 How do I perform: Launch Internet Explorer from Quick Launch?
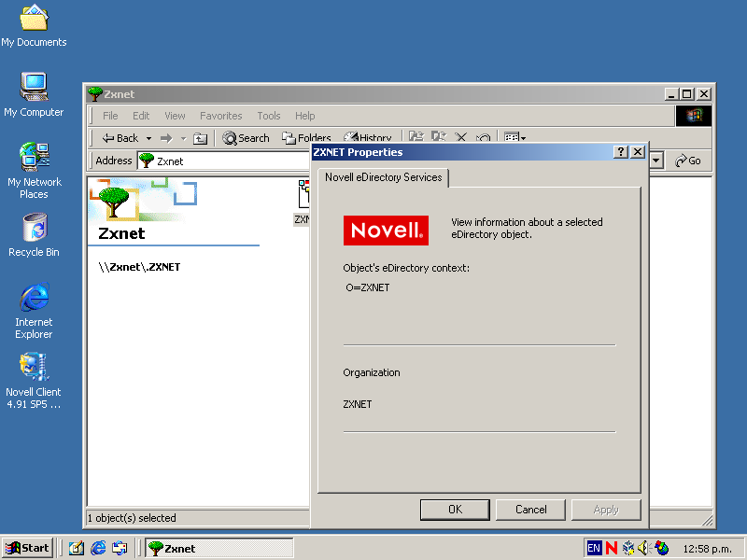point(98,548)
